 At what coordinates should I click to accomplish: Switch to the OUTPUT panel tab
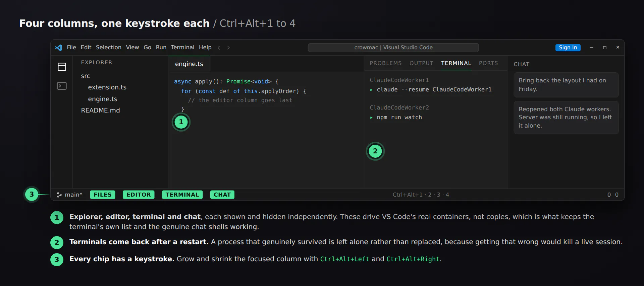[421, 63]
